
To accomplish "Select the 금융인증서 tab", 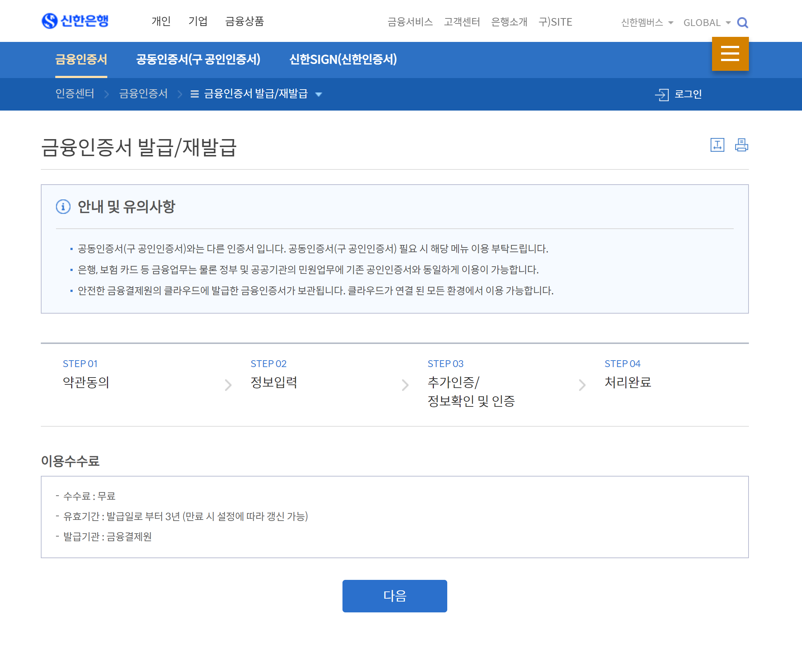I will pyautogui.click(x=81, y=59).
